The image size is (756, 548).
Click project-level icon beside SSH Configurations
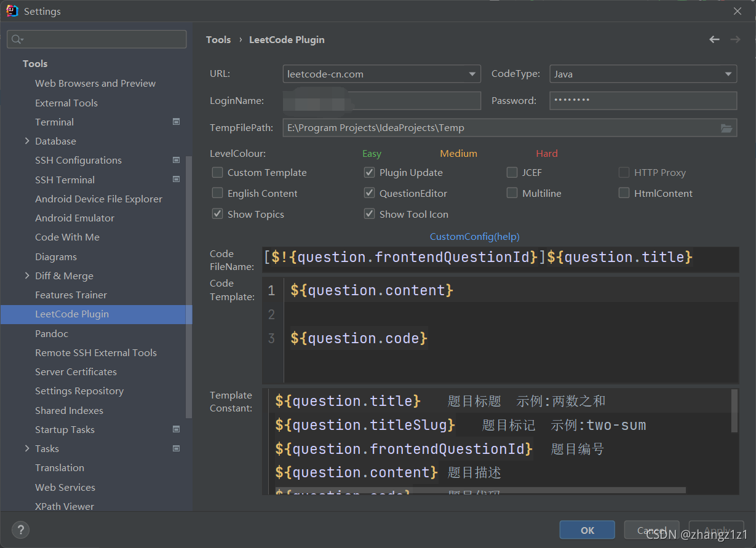(177, 160)
